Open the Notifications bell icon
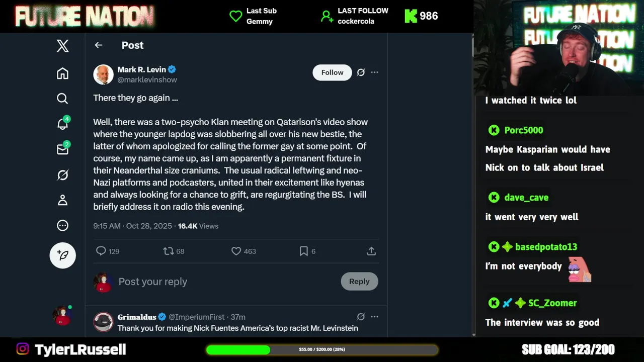Viewport: 644px width, 362px height. pyautogui.click(x=62, y=124)
